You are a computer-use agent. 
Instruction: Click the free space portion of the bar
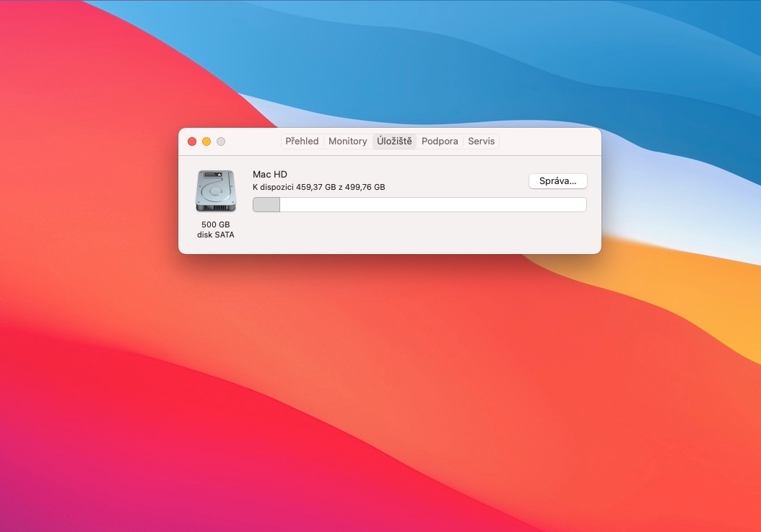433,204
